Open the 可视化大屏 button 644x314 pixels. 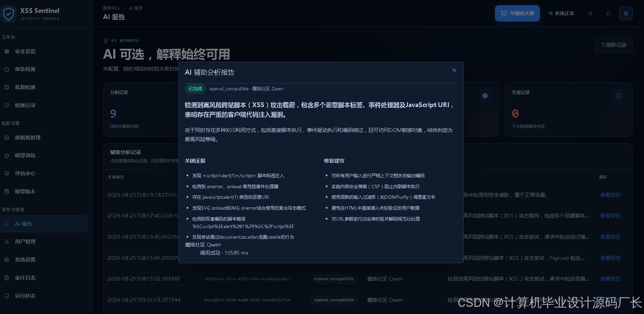pyautogui.click(x=517, y=13)
